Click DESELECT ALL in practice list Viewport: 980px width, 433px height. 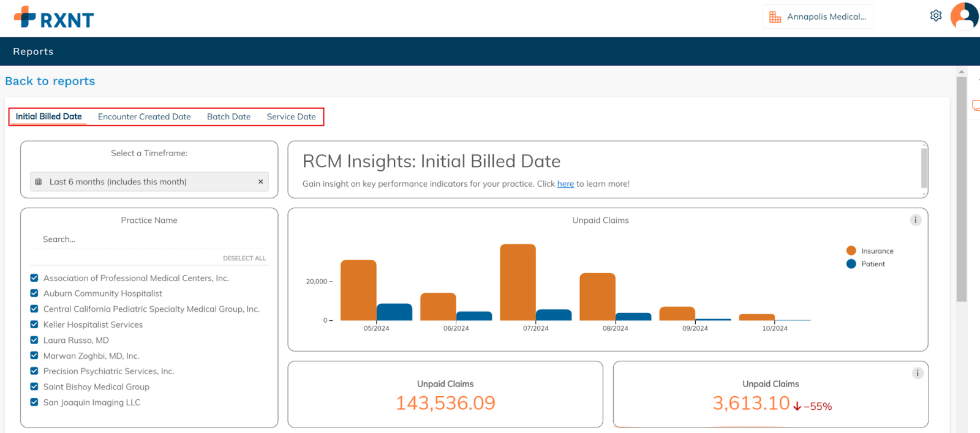pyautogui.click(x=244, y=258)
